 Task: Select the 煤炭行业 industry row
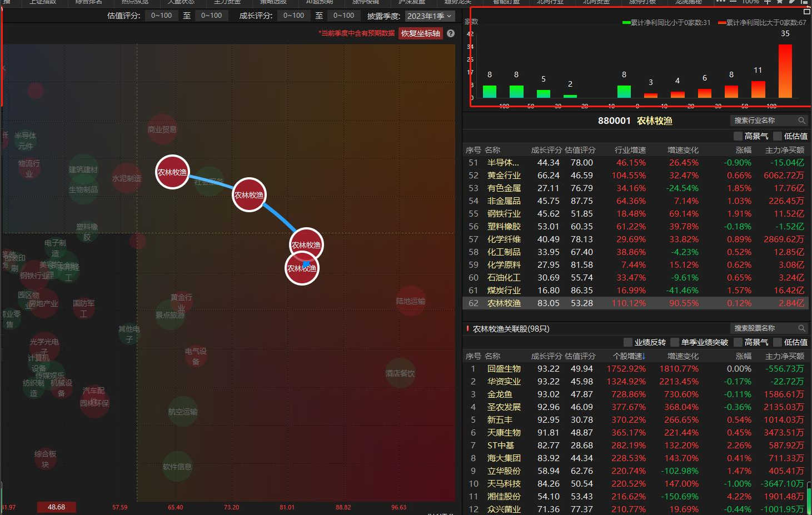[635, 291]
